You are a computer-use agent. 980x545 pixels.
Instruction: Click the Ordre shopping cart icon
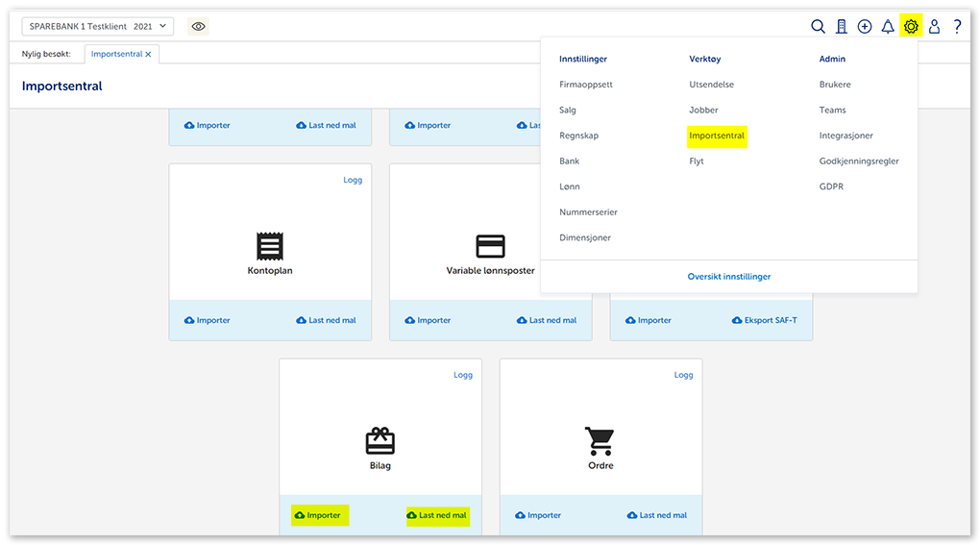(x=600, y=441)
